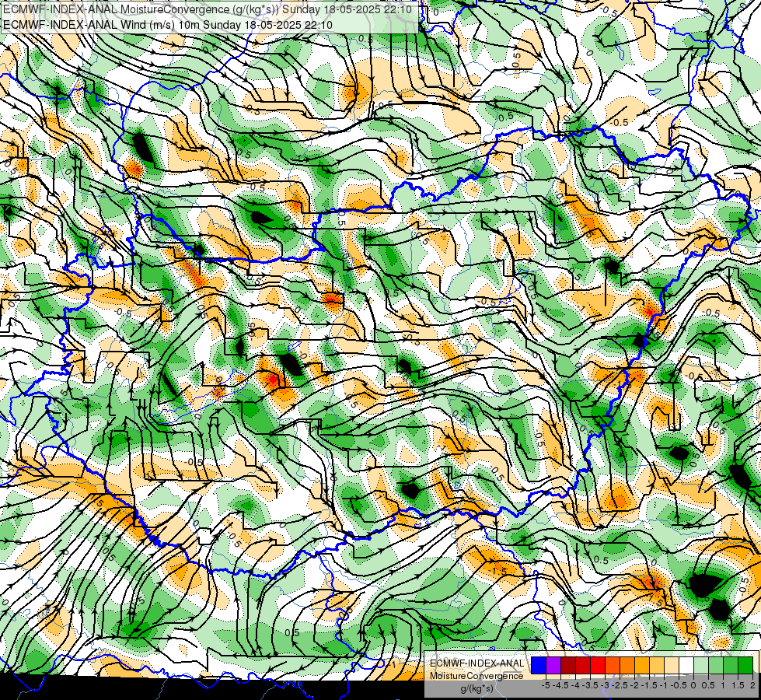Click the -5 tick label on legend

(x=546, y=685)
